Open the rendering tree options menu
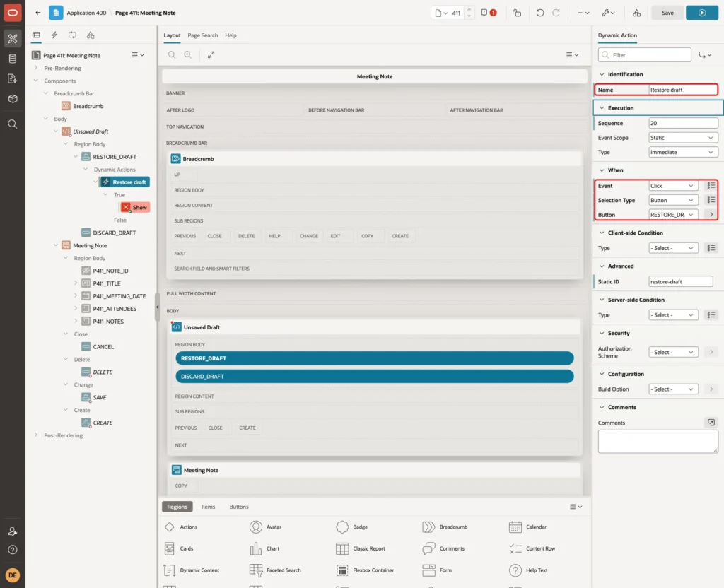This screenshot has width=724, height=588. (x=138, y=55)
